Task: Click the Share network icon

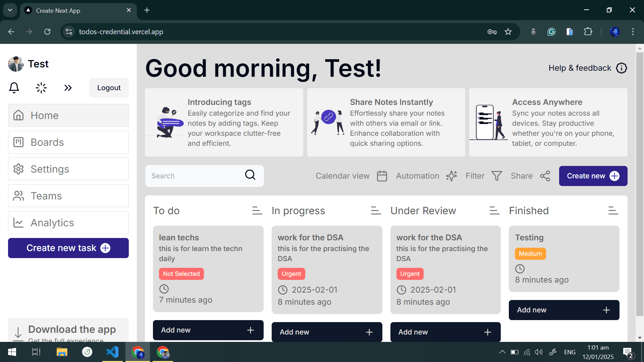Action: coord(545,176)
